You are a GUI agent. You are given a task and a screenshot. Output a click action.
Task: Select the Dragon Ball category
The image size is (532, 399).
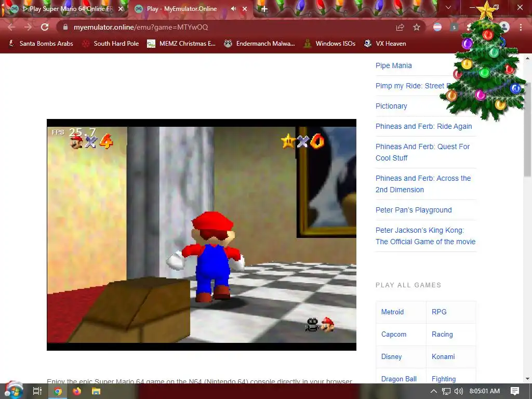coord(399,379)
